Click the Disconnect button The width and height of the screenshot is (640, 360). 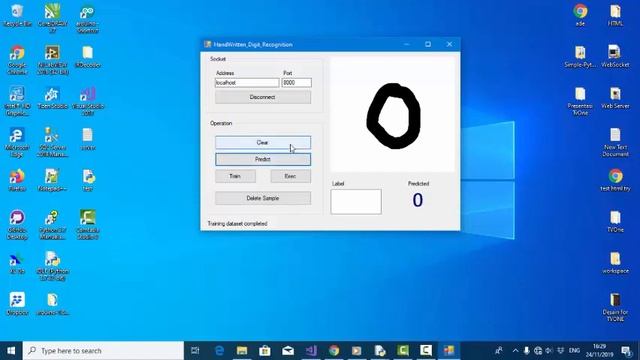click(263, 97)
